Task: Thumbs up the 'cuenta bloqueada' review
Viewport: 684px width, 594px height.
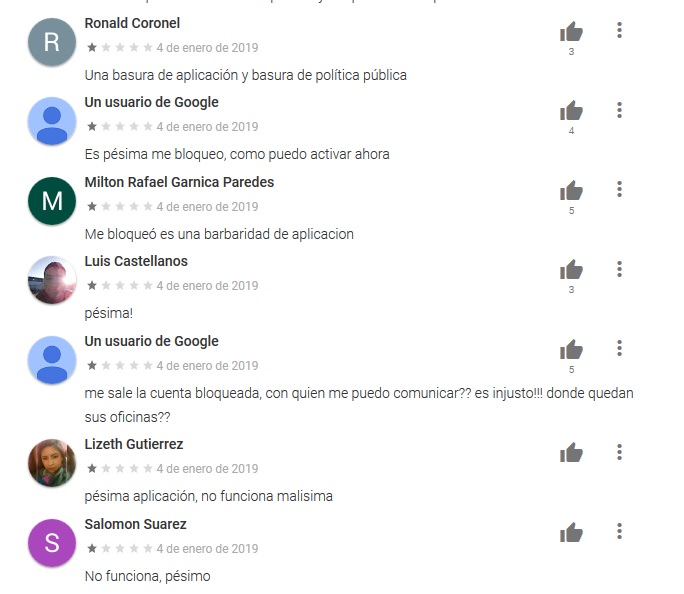Action: click(x=571, y=349)
